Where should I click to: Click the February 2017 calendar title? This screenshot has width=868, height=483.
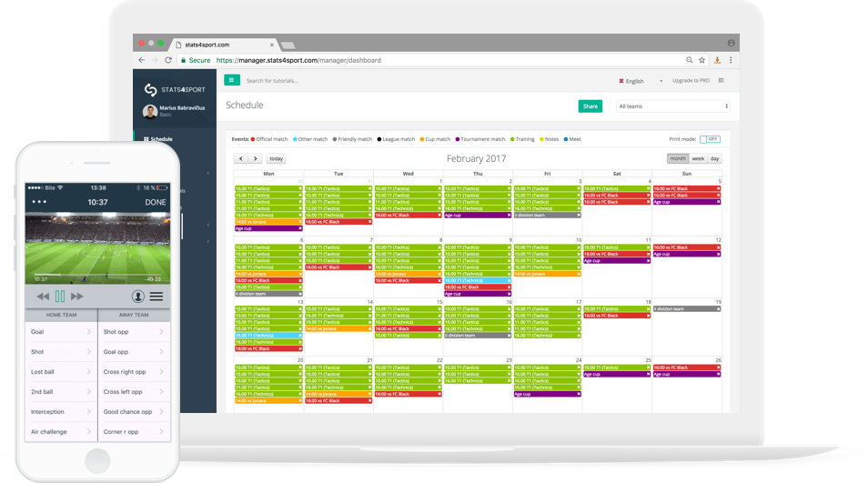pyautogui.click(x=477, y=159)
